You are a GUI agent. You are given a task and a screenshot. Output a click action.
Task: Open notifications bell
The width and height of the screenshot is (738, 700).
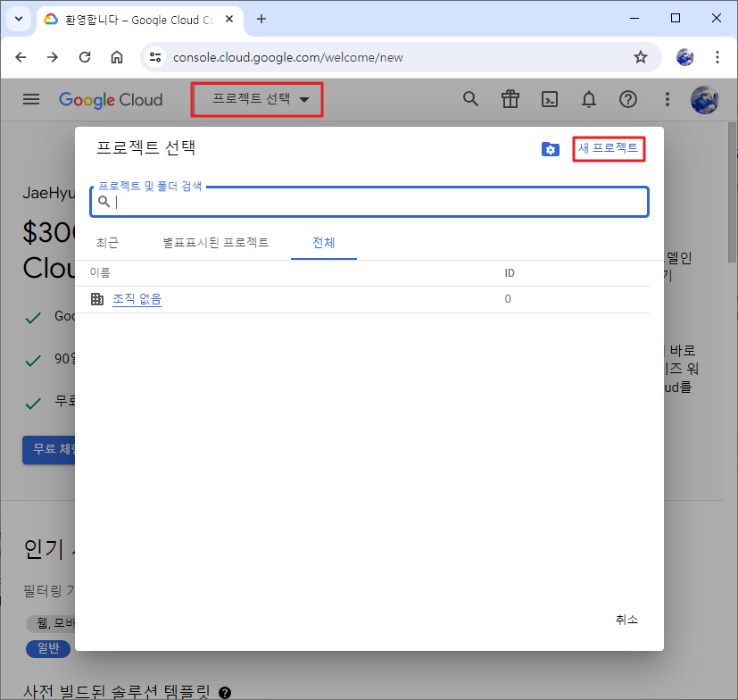click(589, 99)
